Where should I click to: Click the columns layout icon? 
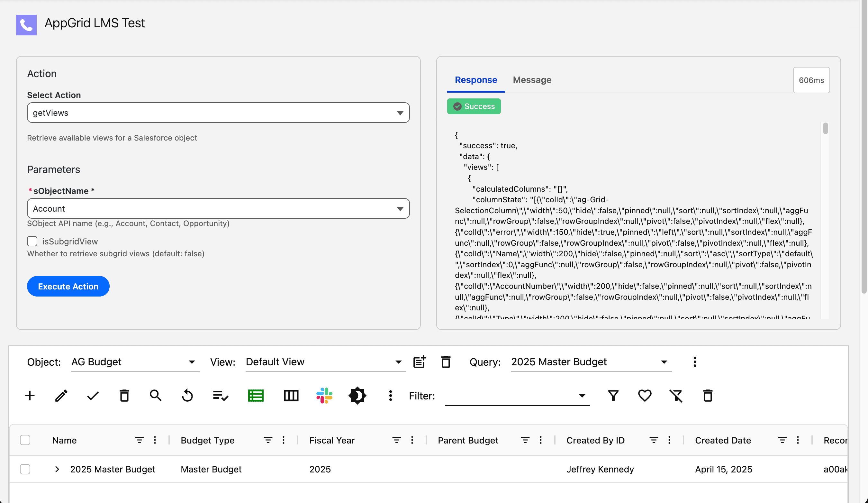[x=291, y=396]
